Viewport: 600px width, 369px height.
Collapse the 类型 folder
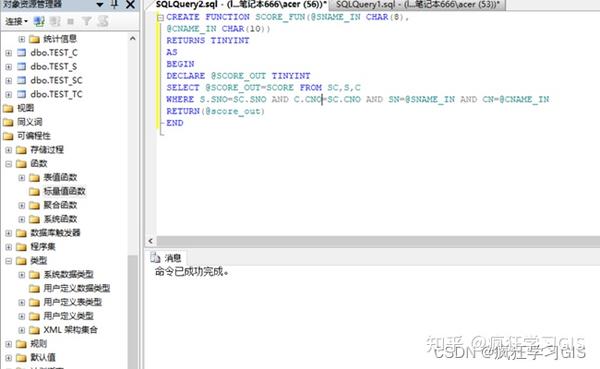tap(8, 261)
